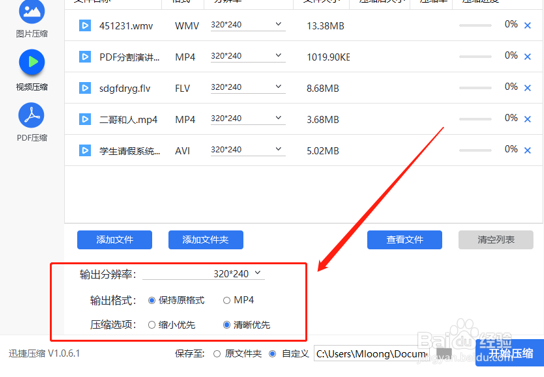Open the video compression play icon
The image size is (544, 377).
tap(32, 62)
